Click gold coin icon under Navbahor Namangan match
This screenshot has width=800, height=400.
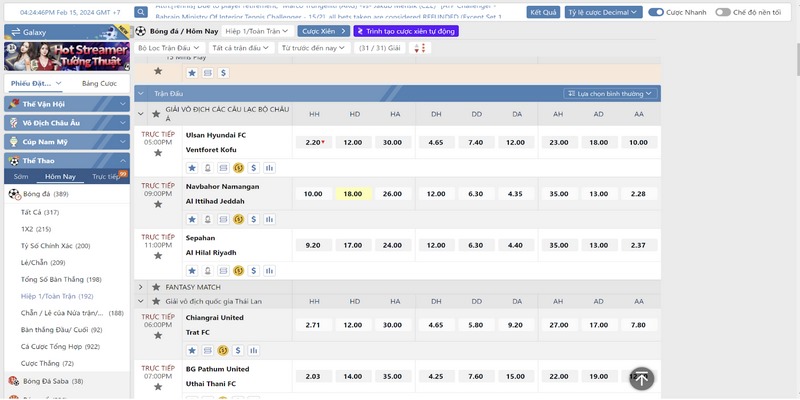[238, 219]
